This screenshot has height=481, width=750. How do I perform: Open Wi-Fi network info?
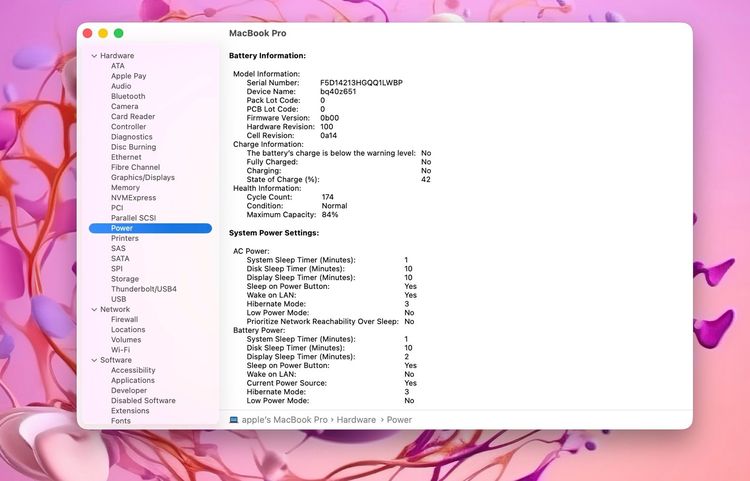point(121,350)
